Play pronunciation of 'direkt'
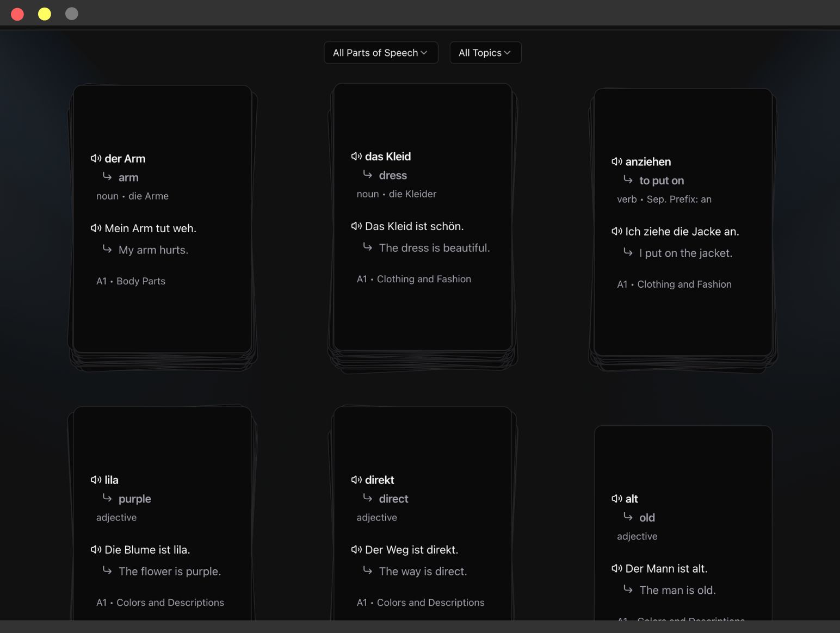This screenshot has width=840, height=633. pos(356,480)
